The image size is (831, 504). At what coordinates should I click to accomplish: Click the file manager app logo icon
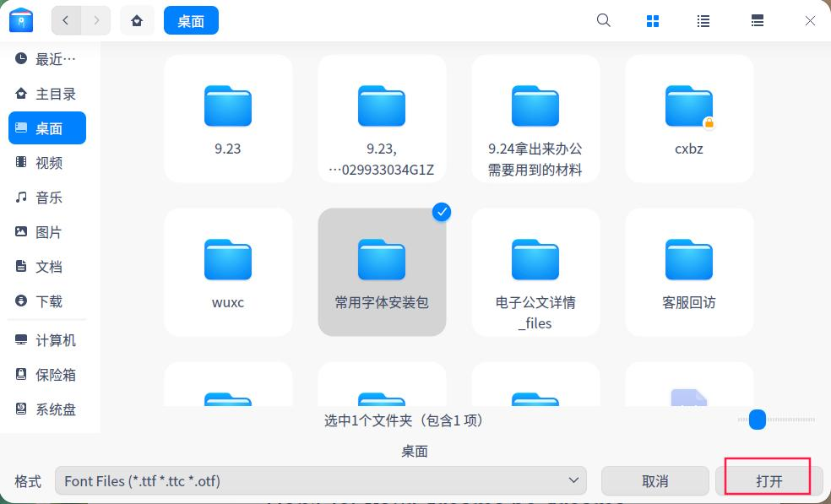(21, 20)
